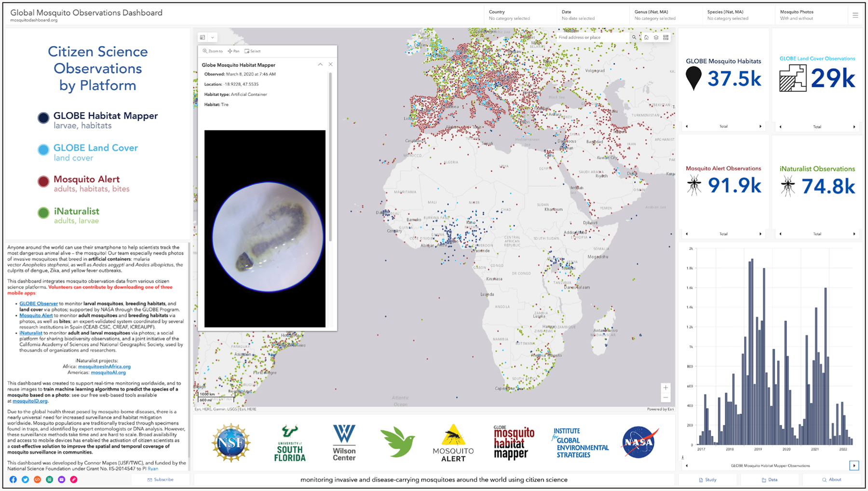The width and height of the screenshot is (868, 491).
Task: Collapse the Globe Mosquito Habitat Mapper popup
Action: point(320,65)
